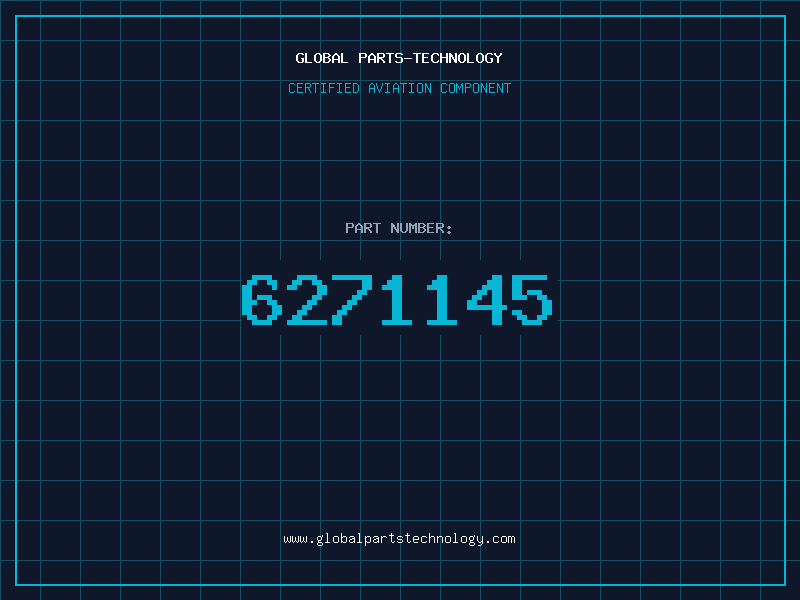Select the part number 6271145

(x=397, y=300)
